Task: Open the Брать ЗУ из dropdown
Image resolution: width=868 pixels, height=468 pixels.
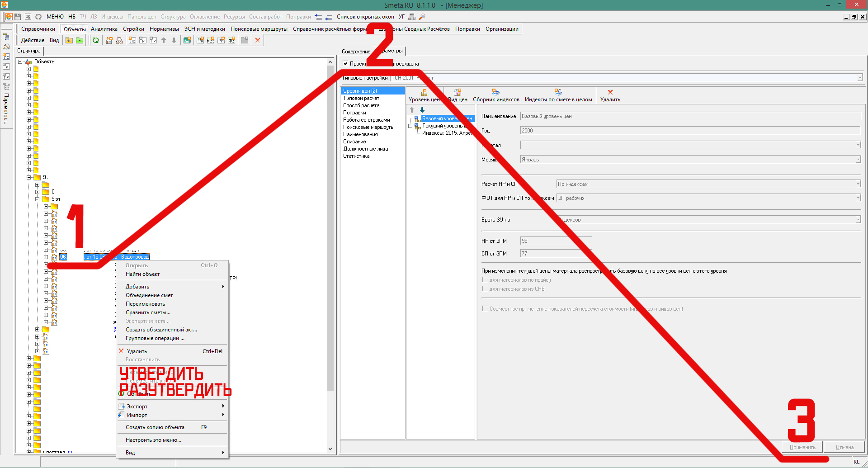Action: [x=858, y=220]
